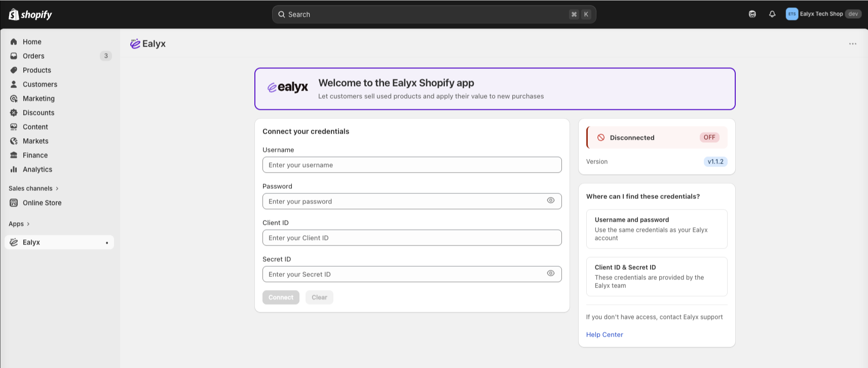868x368 pixels.
Task: Show the Password field contents
Action: point(551,200)
